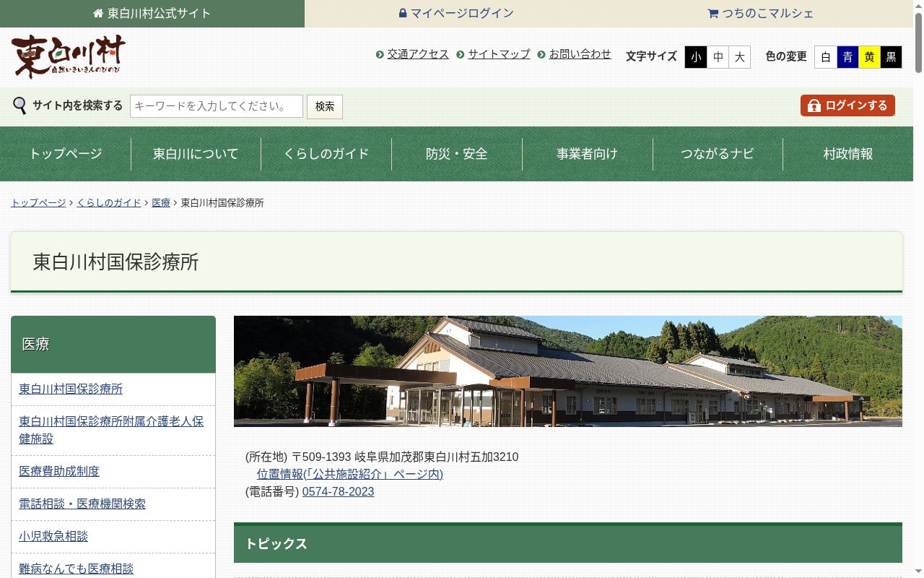This screenshot has height=578, width=924.
Task: Click the phone number 0574-78-2023
Action: coord(338,491)
